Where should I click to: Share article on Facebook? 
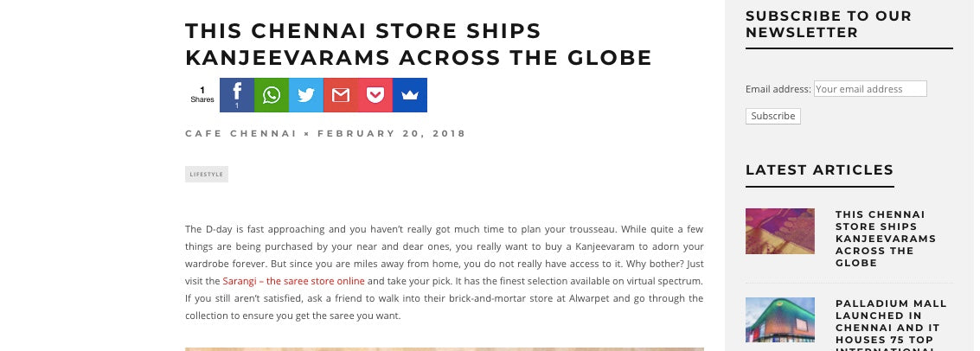pos(237,95)
